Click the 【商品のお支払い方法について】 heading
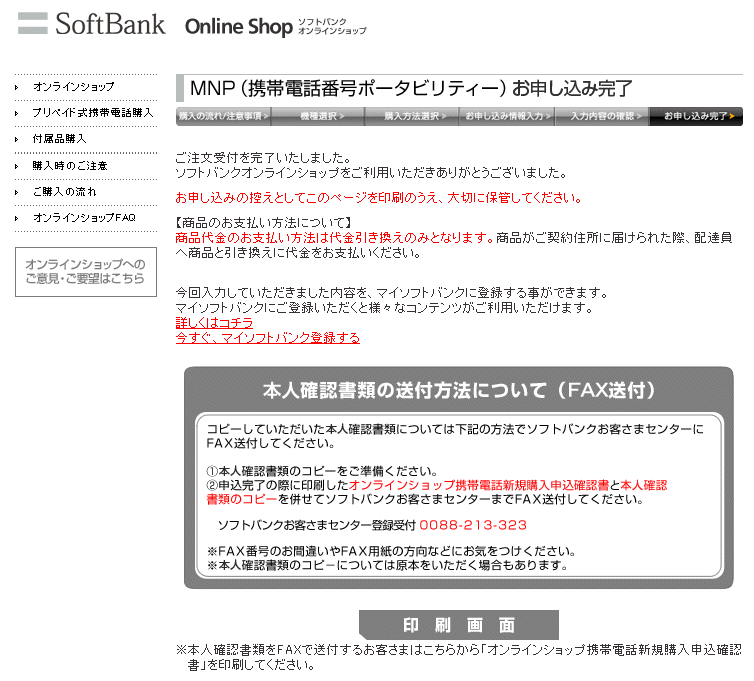Screen dimensions: 754x681 tap(264, 223)
